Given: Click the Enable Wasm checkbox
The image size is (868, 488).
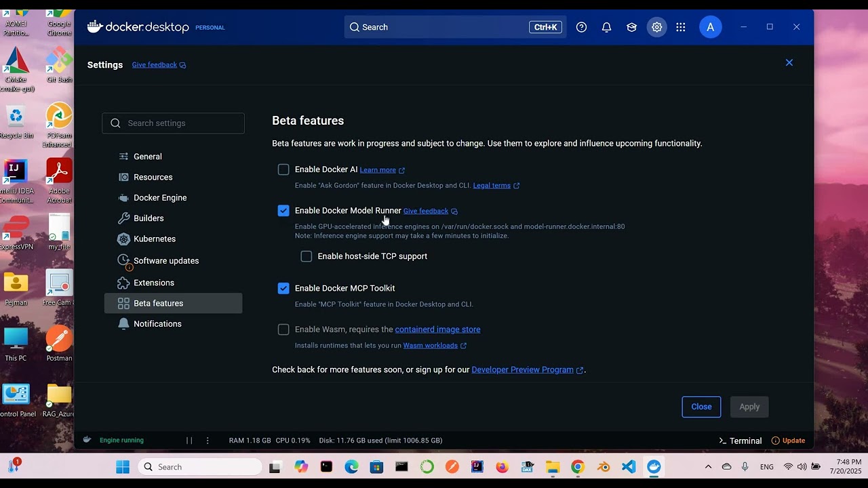Looking at the screenshot, I should pos(283,329).
